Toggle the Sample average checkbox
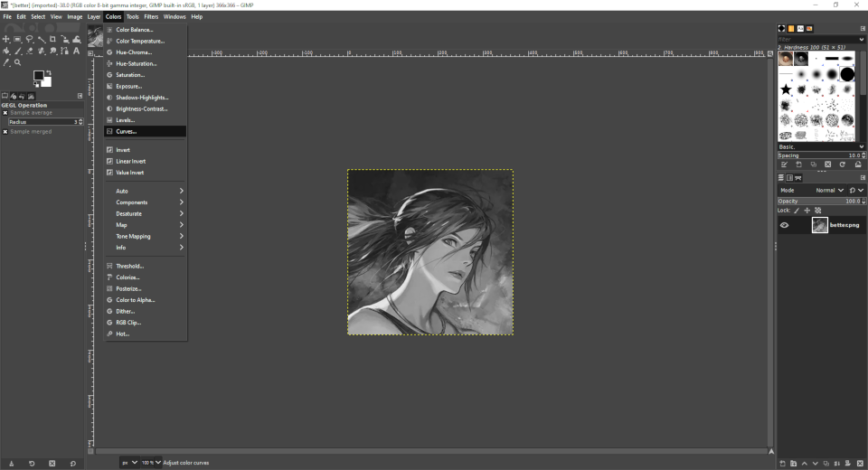Image resolution: width=868 pixels, height=470 pixels. [5, 113]
